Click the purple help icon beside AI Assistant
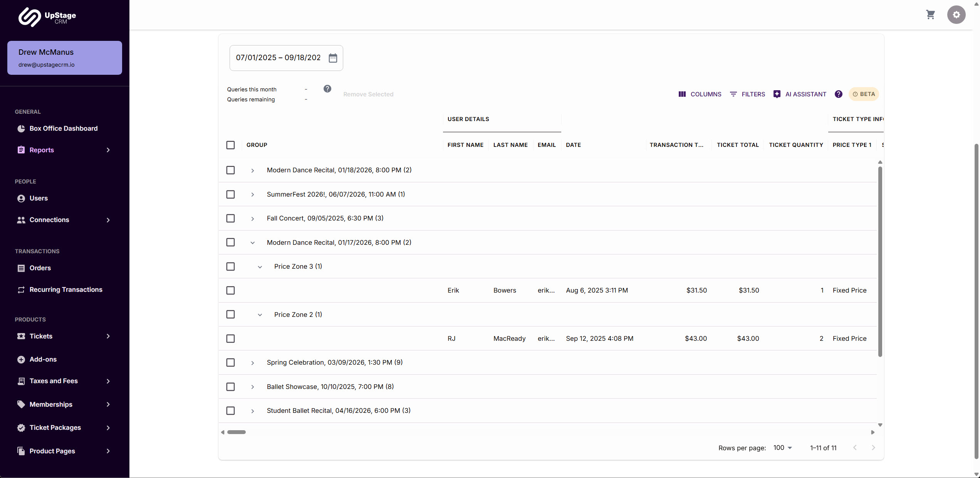Image resolution: width=980 pixels, height=478 pixels. click(x=838, y=94)
